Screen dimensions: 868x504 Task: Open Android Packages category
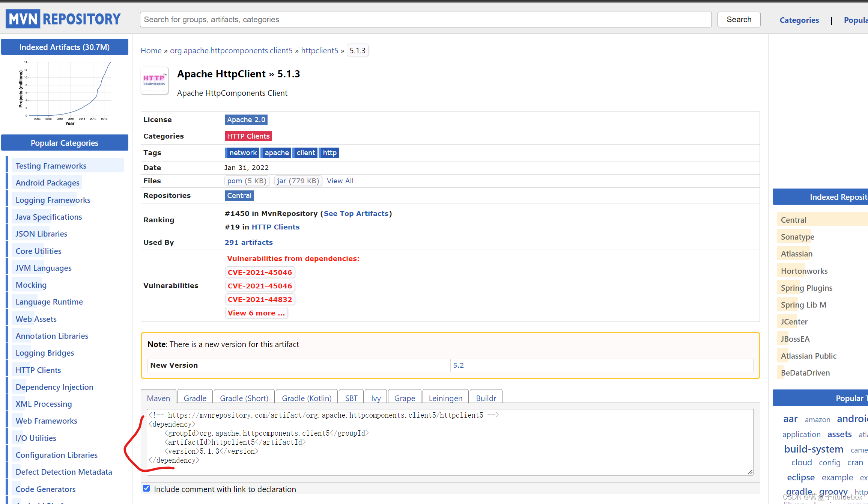[47, 183]
